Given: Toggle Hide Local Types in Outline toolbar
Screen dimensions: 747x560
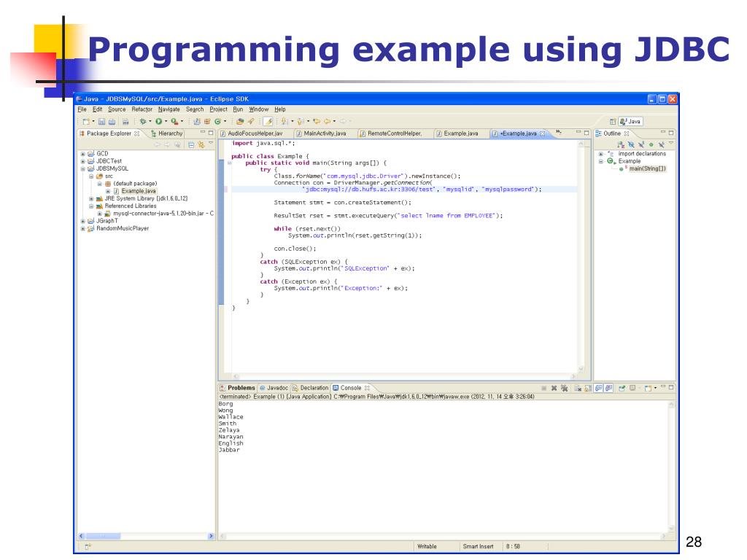Looking at the screenshot, I should coord(661,144).
